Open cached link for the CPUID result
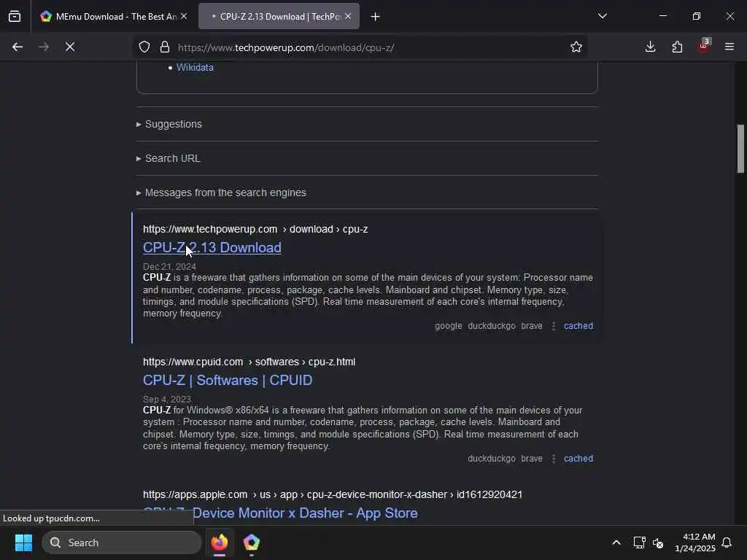The height and width of the screenshot is (560, 747). click(x=578, y=459)
